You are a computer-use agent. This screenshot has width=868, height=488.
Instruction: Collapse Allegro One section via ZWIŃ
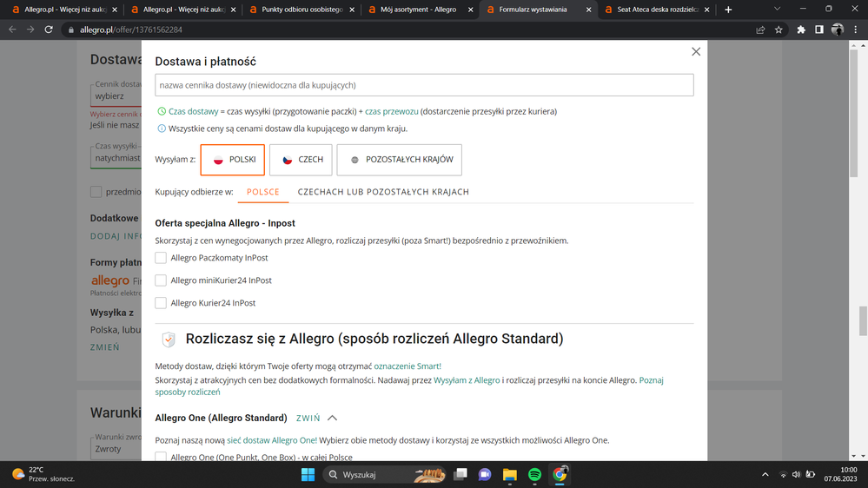pyautogui.click(x=308, y=418)
